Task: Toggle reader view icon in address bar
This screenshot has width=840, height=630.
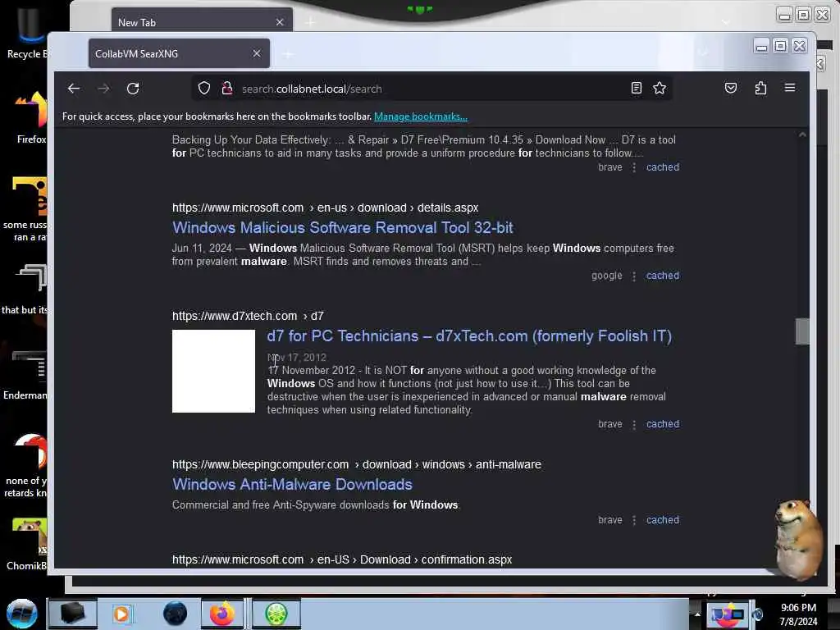Action: 636,88
